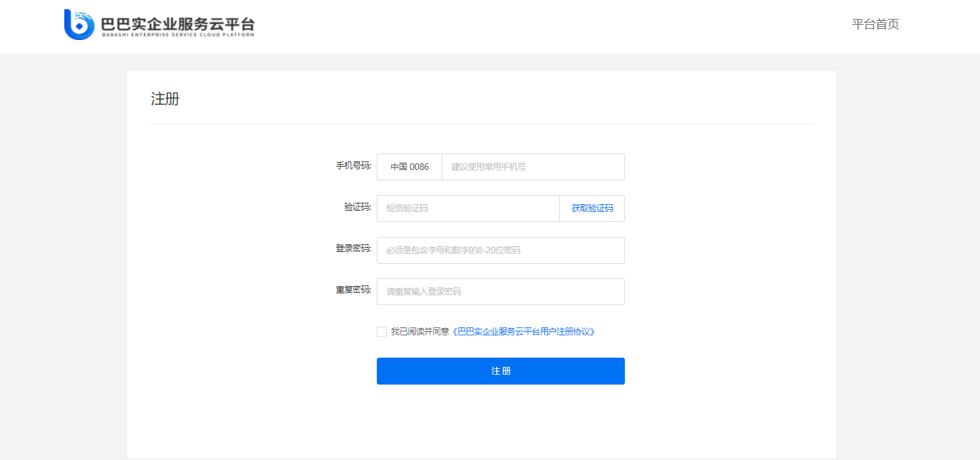Focus the 建议使用常用手机号 phone number field
This screenshot has width=980, height=460.
532,167
